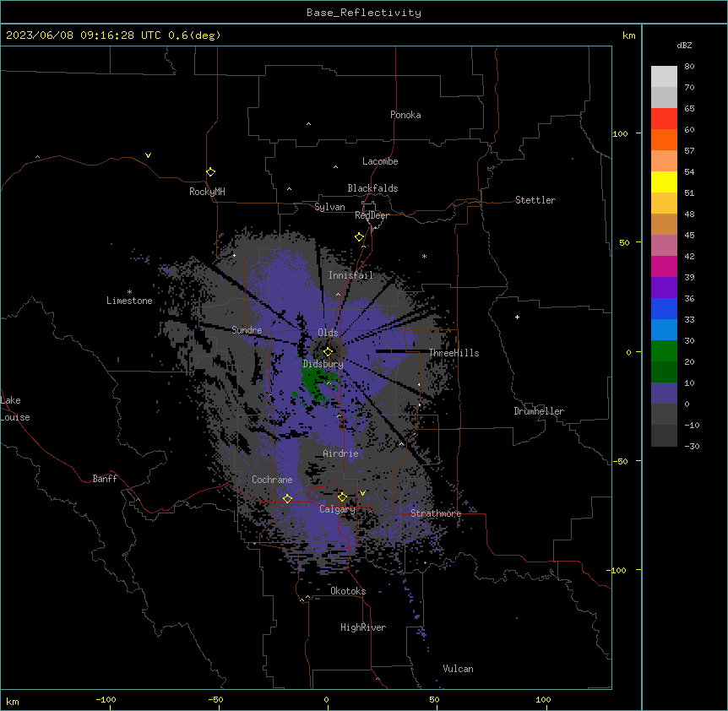The height and width of the screenshot is (711, 728).
Task: Click the yellow diamond marker above Calgary label
Action: click(x=342, y=497)
